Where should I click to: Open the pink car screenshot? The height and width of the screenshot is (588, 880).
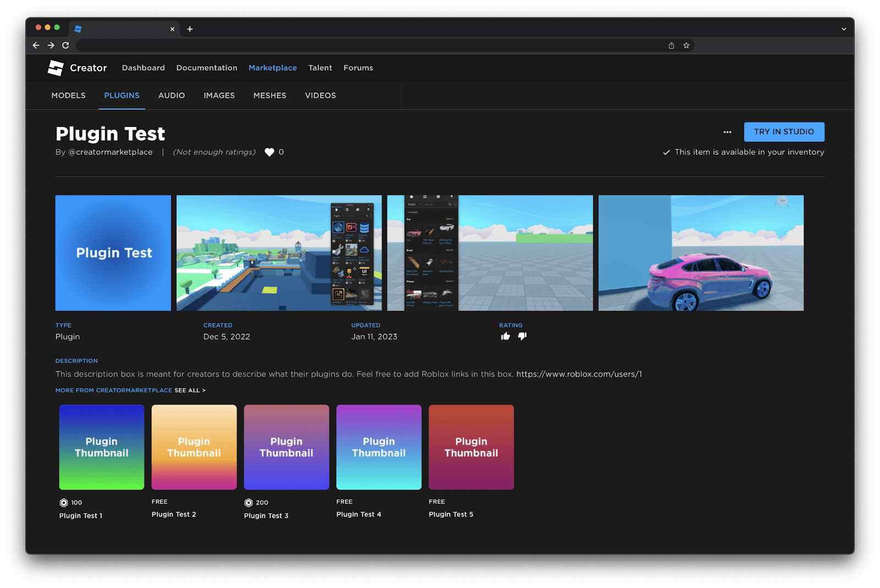[x=701, y=253]
